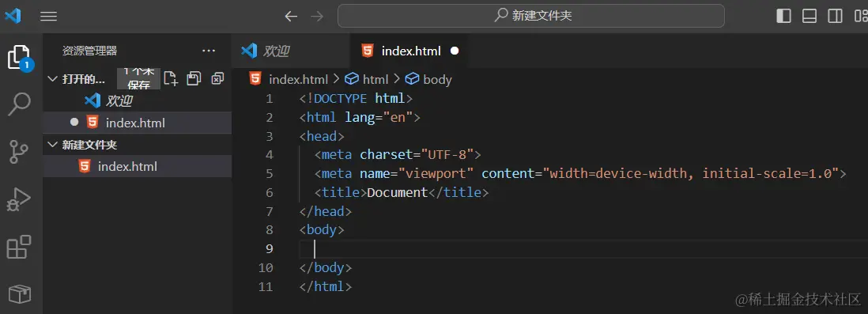Click the 1个未保存 badge
868x314 pixels.
pyautogui.click(x=139, y=78)
